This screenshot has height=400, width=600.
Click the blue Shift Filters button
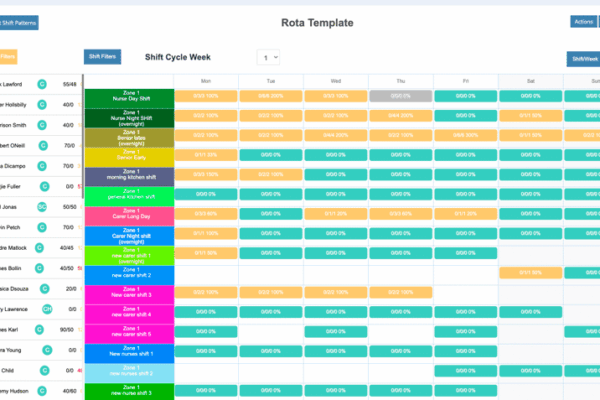(101, 58)
